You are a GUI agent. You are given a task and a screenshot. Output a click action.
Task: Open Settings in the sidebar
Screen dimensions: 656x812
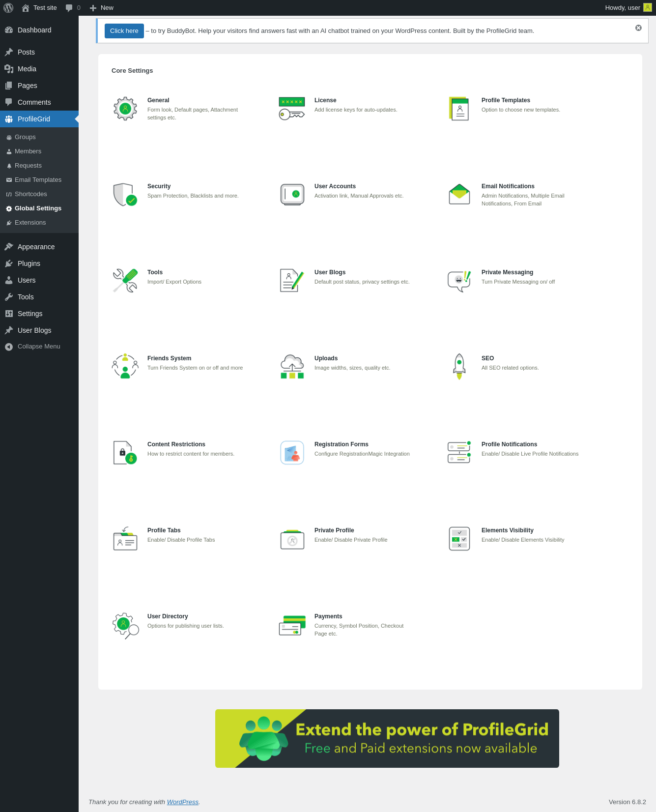click(39, 314)
